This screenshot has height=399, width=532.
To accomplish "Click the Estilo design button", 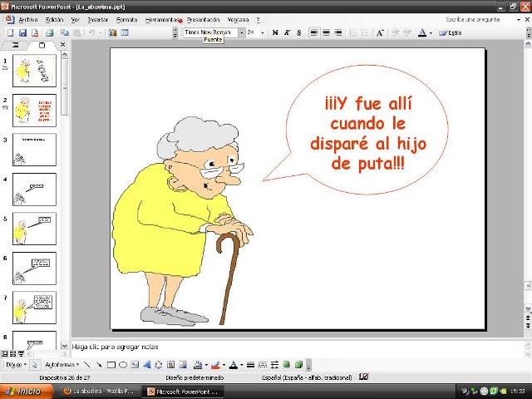I will pyautogui.click(x=451, y=33).
